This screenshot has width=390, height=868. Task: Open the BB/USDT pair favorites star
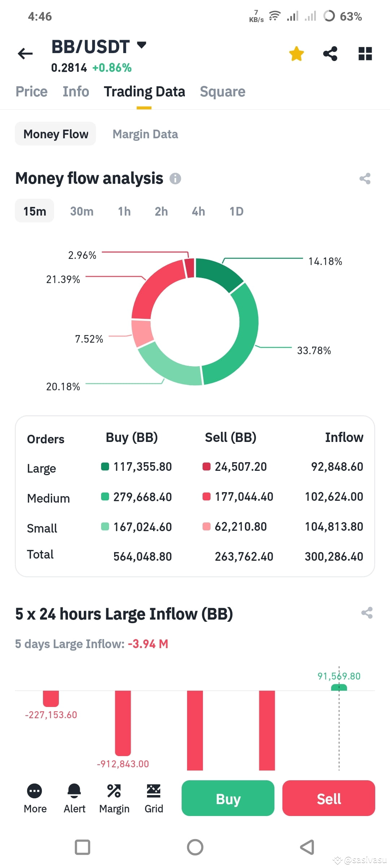coord(296,53)
